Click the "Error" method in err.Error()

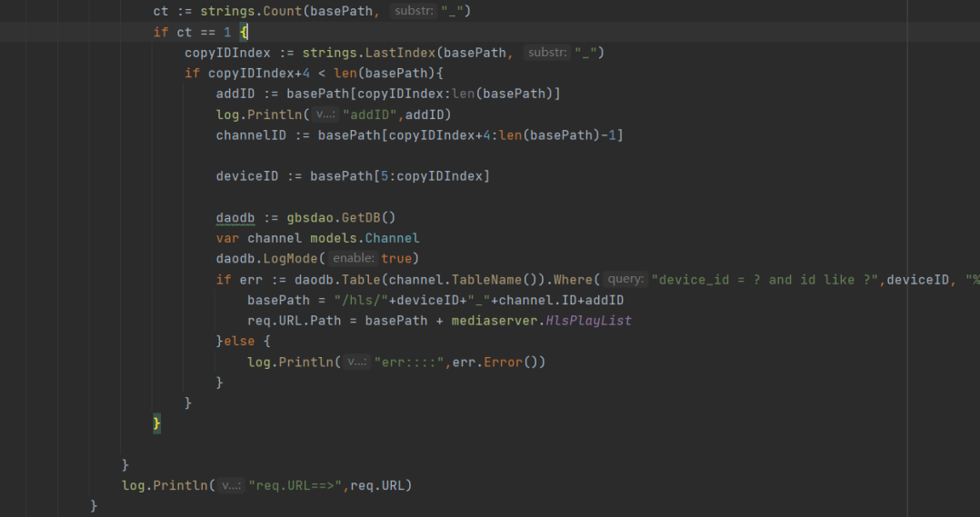[503, 362]
